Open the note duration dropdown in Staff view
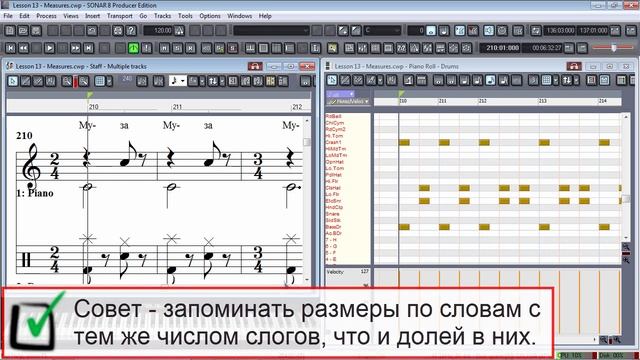Viewport: 640px width, 360px height. 178,81
